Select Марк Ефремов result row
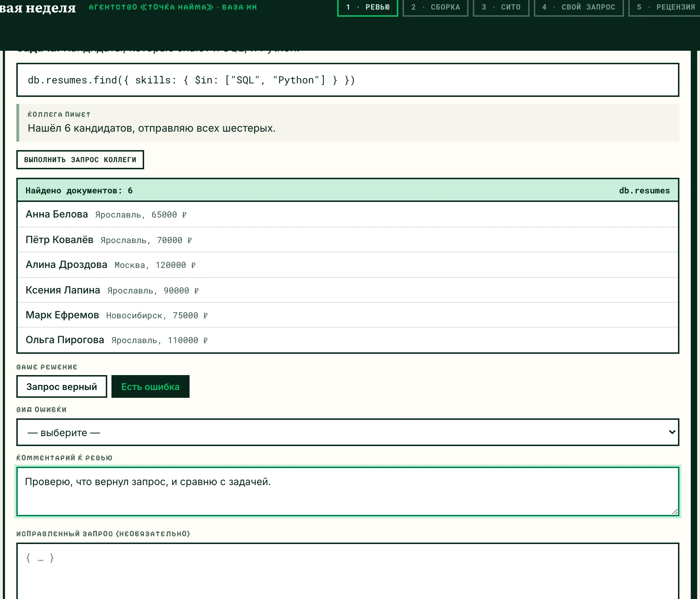This screenshot has height=599, width=700. click(x=348, y=315)
